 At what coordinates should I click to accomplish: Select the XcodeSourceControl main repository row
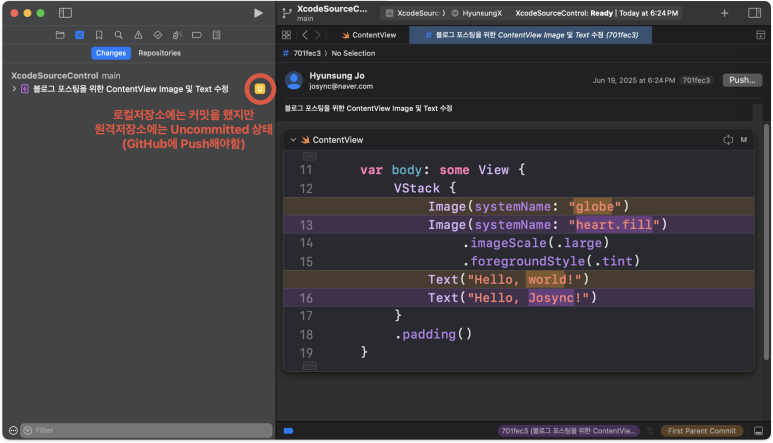(x=66, y=75)
